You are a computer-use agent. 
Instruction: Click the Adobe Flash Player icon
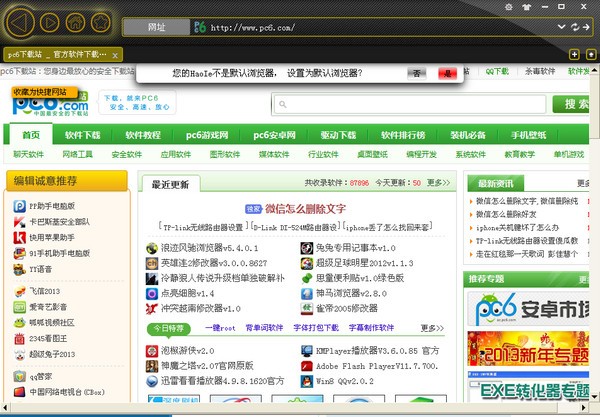[x=307, y=366]
